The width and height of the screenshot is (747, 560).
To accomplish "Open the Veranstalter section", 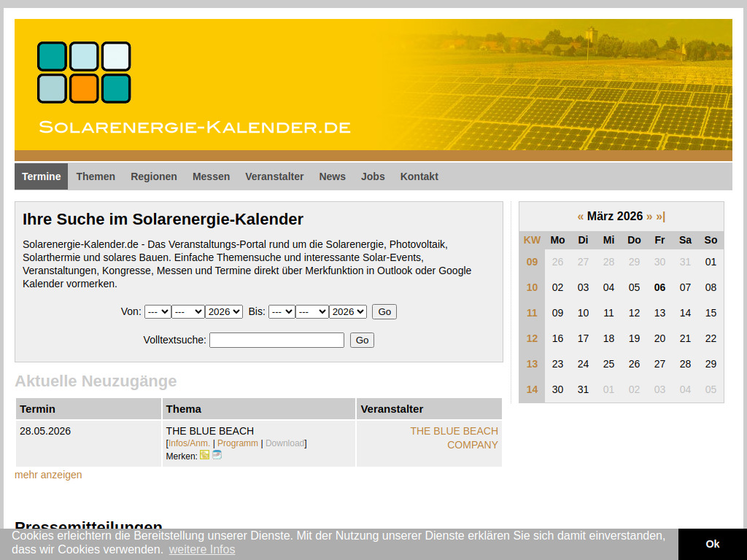I will pos(274,176).
